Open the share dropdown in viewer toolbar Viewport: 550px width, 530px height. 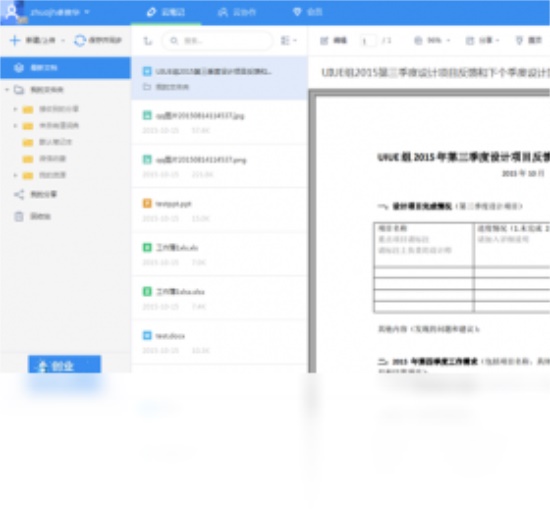482,41
